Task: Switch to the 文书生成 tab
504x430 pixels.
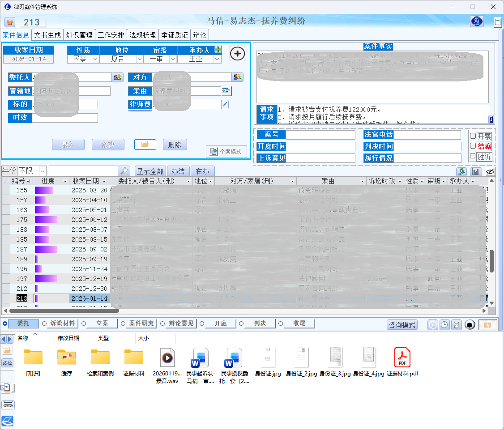Action: (x=47, y=35)
